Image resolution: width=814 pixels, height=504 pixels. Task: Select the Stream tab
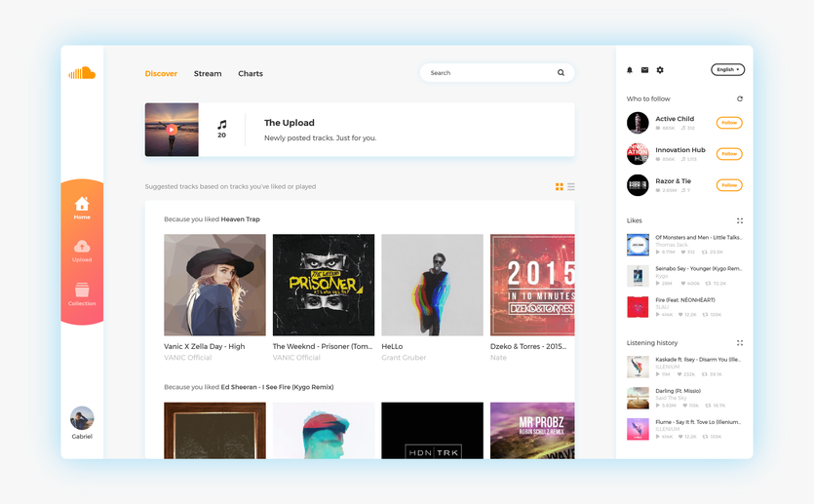click(208, 74)
